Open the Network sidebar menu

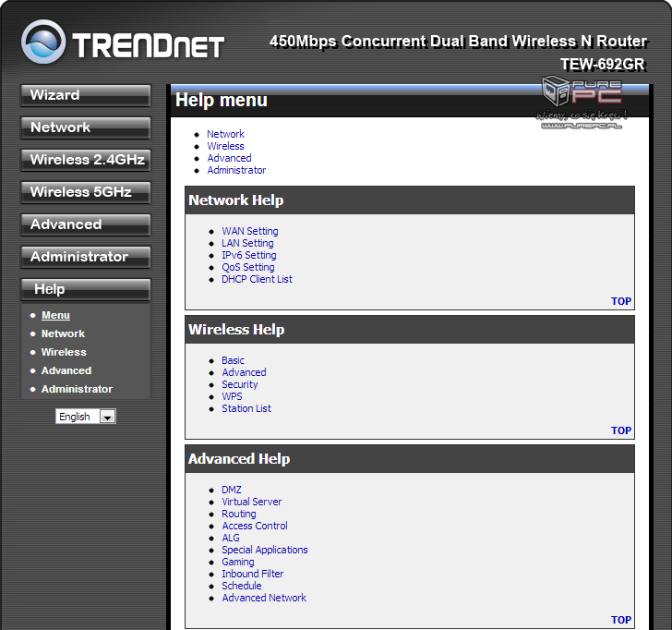(86, 128)
